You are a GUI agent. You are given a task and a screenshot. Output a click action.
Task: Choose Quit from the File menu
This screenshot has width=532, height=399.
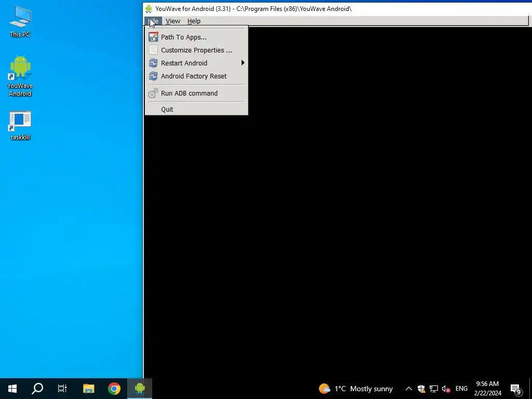click(196, 109)
